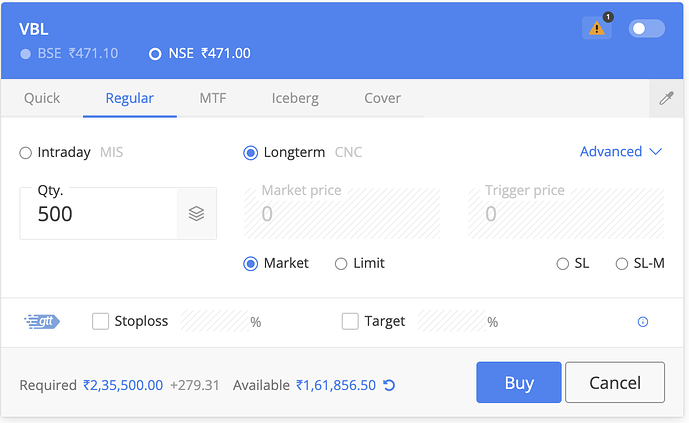Open the Iceberg tab
The height and width of the screenshot is (423, 689).
[x=295, y=98]
